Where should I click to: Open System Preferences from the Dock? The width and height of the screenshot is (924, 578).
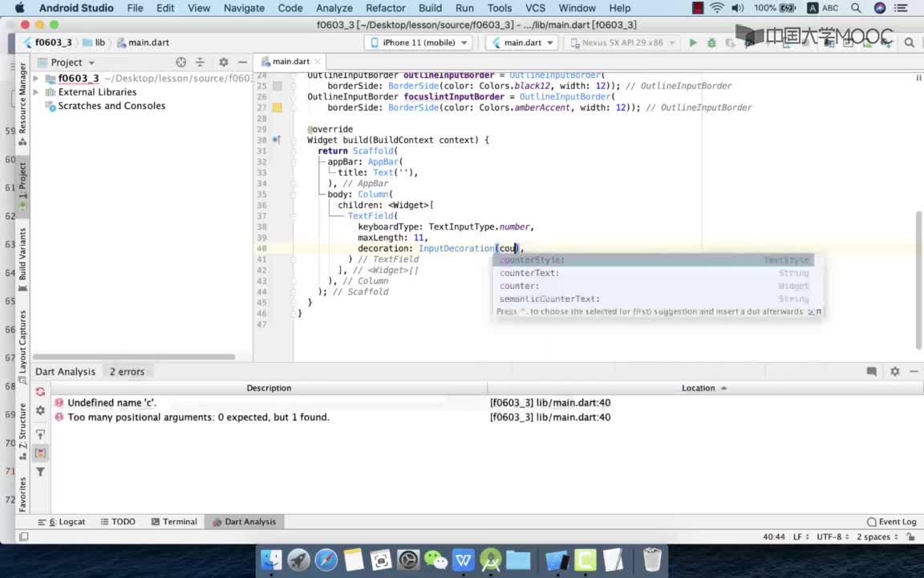pos(407,559)
